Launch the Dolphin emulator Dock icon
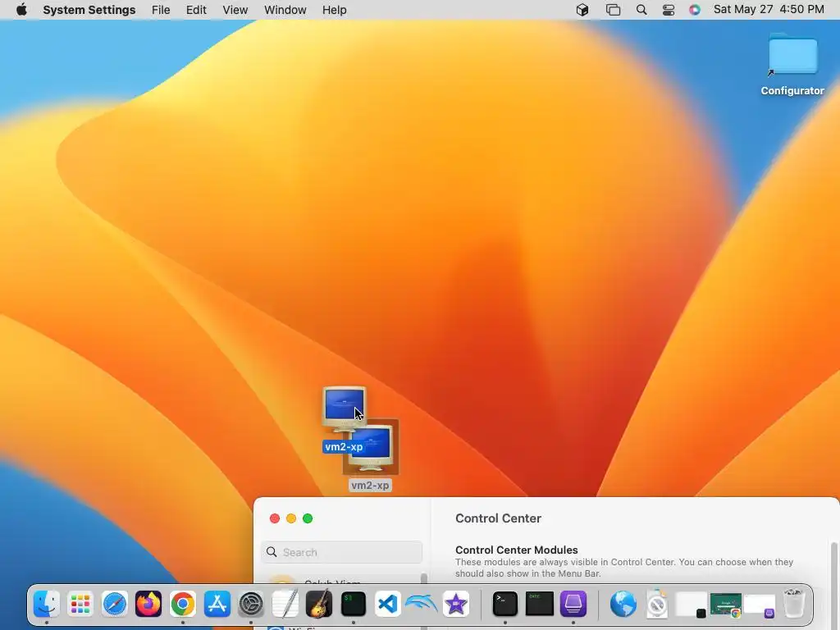The height and width of the screenshot is (630, 840). point(422,605)
